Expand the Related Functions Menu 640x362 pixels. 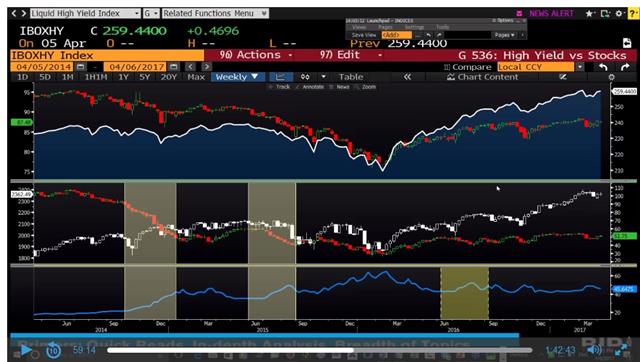[x=215, y=13]
